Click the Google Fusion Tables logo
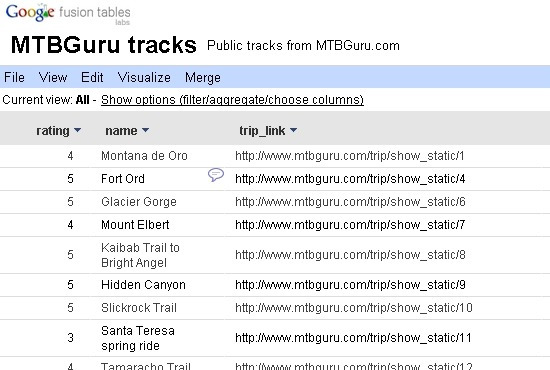 (68, 14)
